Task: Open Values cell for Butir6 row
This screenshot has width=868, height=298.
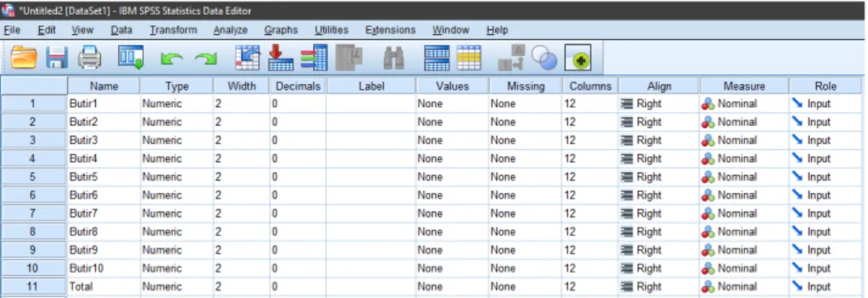Action: point(452,195)
